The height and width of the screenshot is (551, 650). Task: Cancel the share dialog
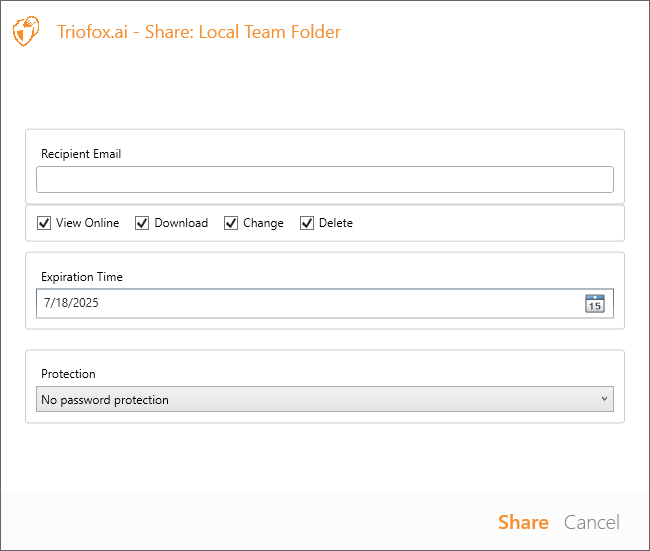(592, 522)
